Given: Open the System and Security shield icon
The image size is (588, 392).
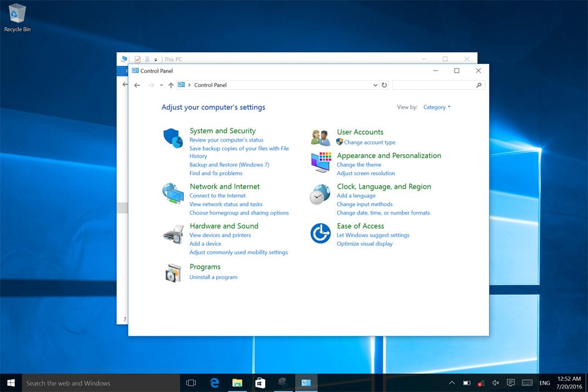Looking at the screenshot, I should (x=173, y=138).
